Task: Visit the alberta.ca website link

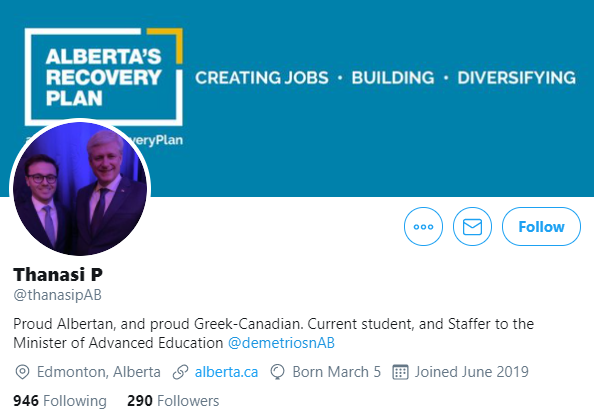Action: [226, 372]
